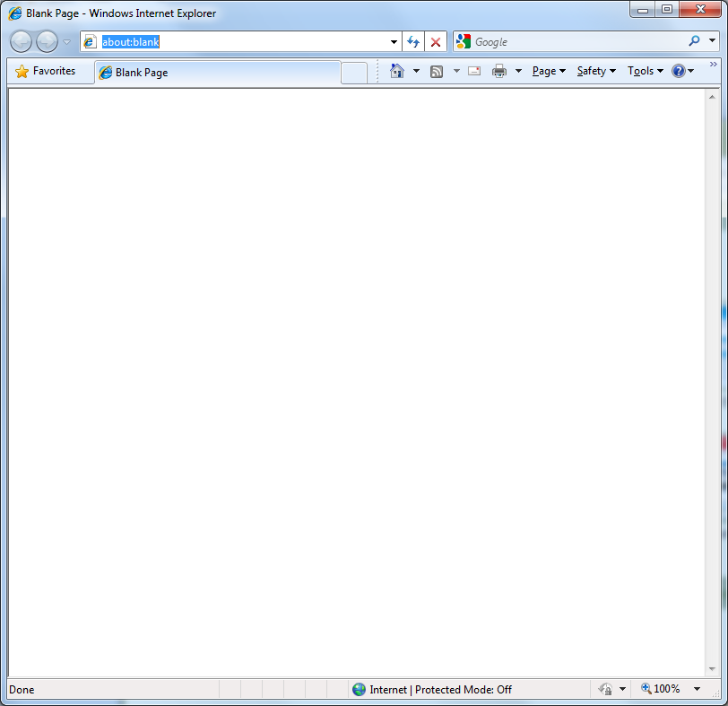Click the Refresh button beside the address bar
The height and width of the screenshot is (706, 728).
pos(413,42)
